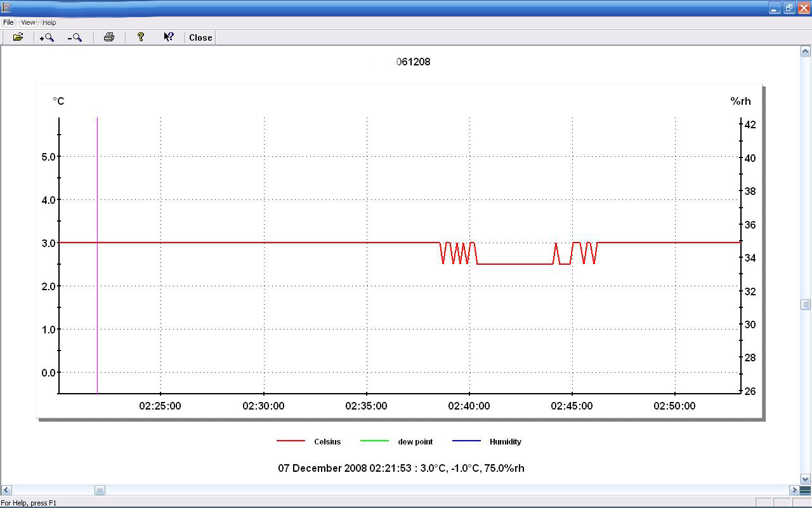The image size is (812, 508).
Task: Open the File menu
Action: [x=8, y=22]
